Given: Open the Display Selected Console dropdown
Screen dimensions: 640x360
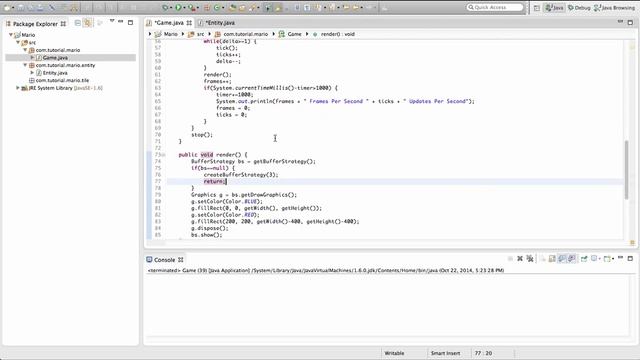Looking at the screenshot, I should [x=599, y=259].
